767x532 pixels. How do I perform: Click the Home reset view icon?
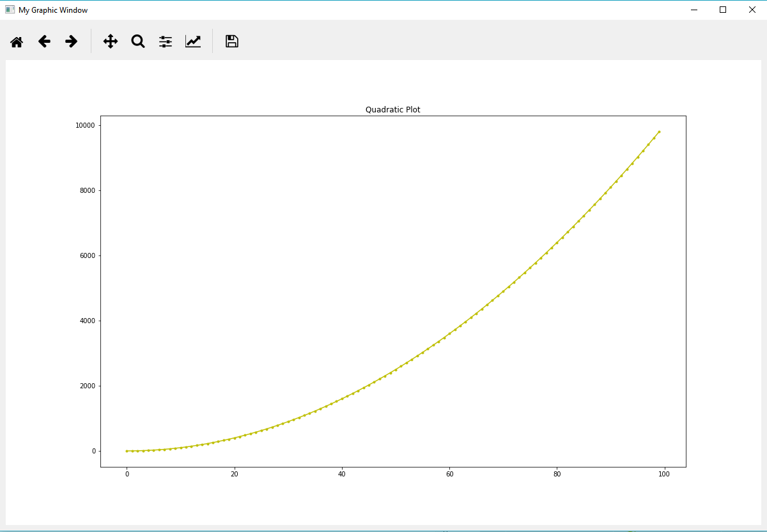(x=16, y=41)
